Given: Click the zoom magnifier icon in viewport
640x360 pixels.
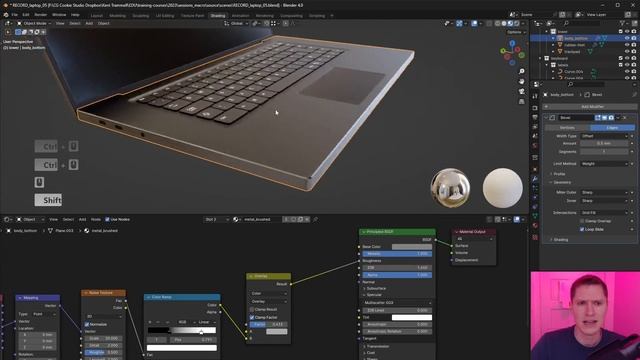Looking at the screenshot, I should click(522, 71).
